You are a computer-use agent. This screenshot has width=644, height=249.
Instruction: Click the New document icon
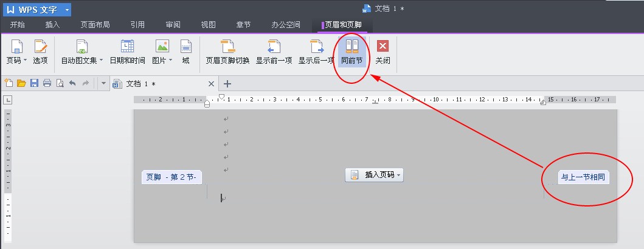point(9,83)
